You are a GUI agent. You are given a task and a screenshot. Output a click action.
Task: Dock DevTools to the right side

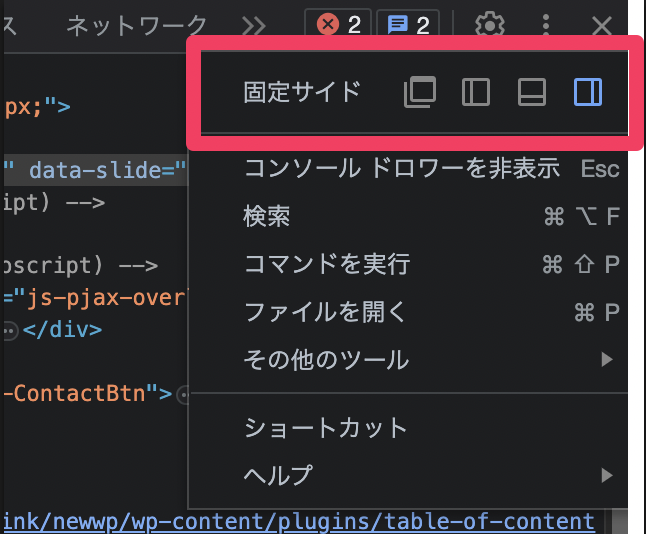[588, 92]
